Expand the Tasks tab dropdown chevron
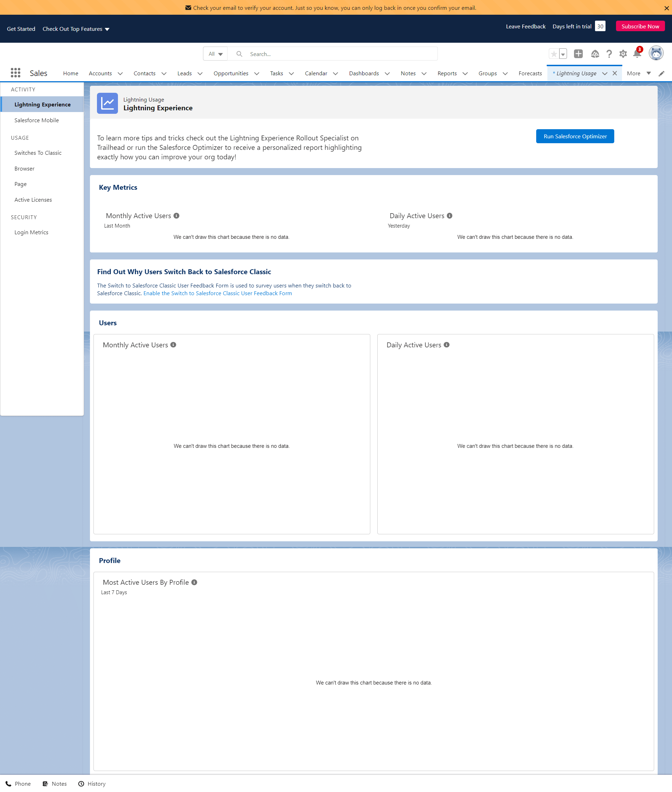Screen dimensions: 672x792 [x=292, y=74]
